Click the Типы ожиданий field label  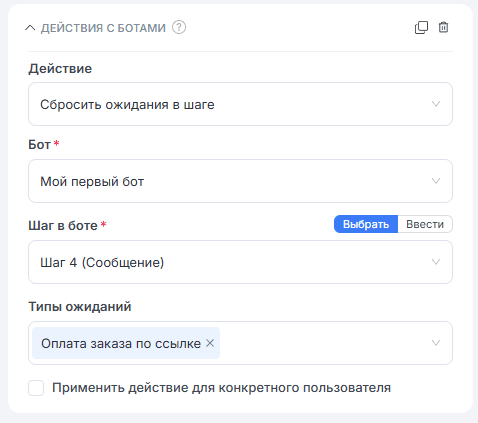coord(80,307)
